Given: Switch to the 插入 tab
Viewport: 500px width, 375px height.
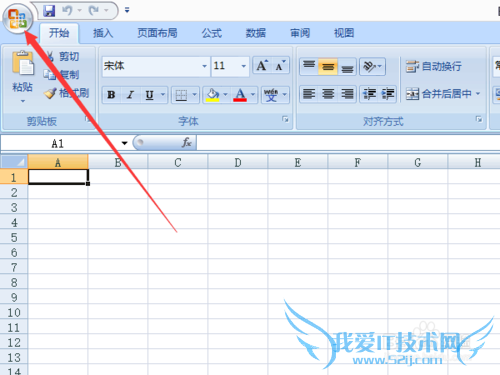Looking at the screenshot, I should point(103,33).
